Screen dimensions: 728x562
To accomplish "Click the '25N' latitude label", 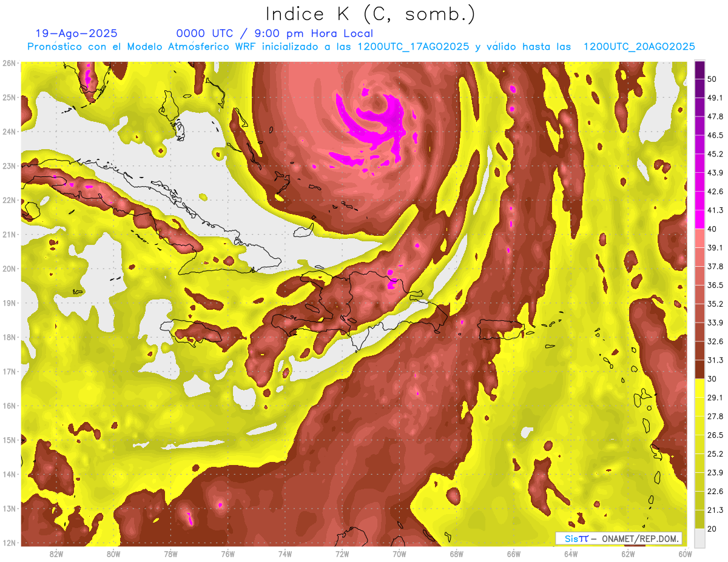I will click(x=8, y=97).
